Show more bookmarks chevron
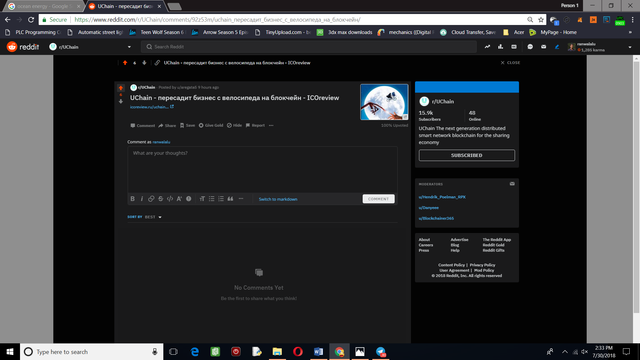640x360 pixels. [630, 32]
